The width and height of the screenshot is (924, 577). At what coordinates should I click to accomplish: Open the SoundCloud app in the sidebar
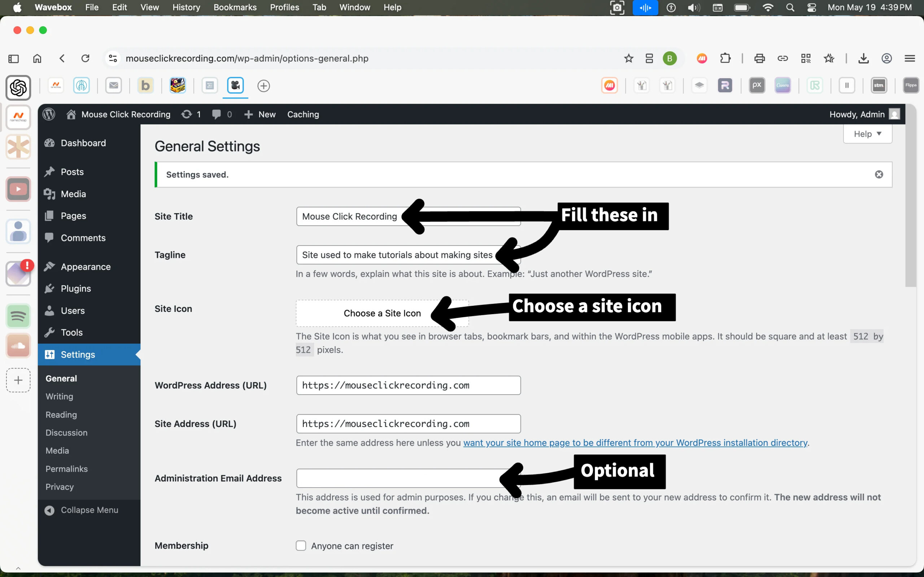[18, 346]
